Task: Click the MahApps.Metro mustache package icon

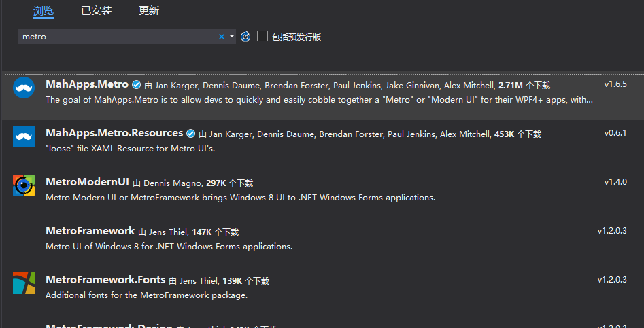Action: [x=24, y=88]
